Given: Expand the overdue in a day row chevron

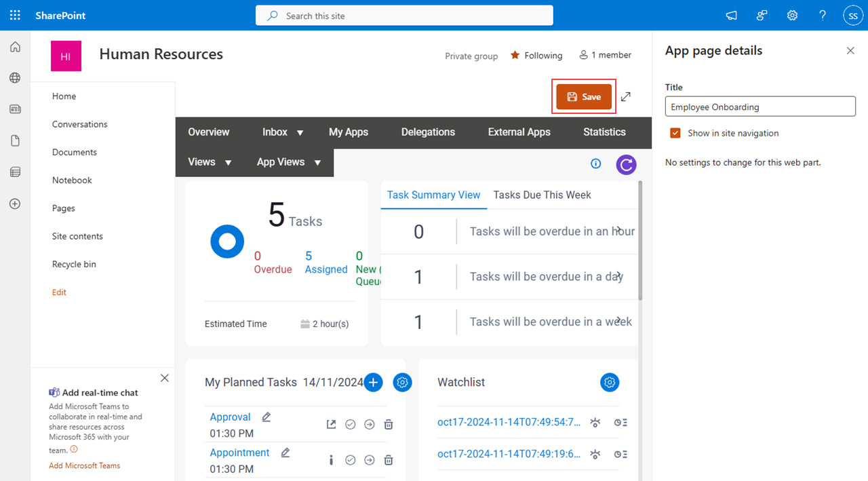Looking at the screenshot, I should (x=618, y=276).
